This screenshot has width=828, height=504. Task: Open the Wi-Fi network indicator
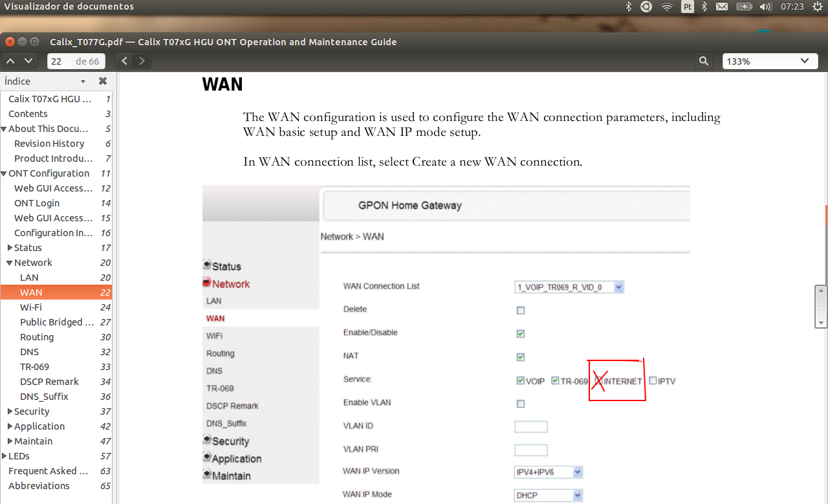coord(667,6)
